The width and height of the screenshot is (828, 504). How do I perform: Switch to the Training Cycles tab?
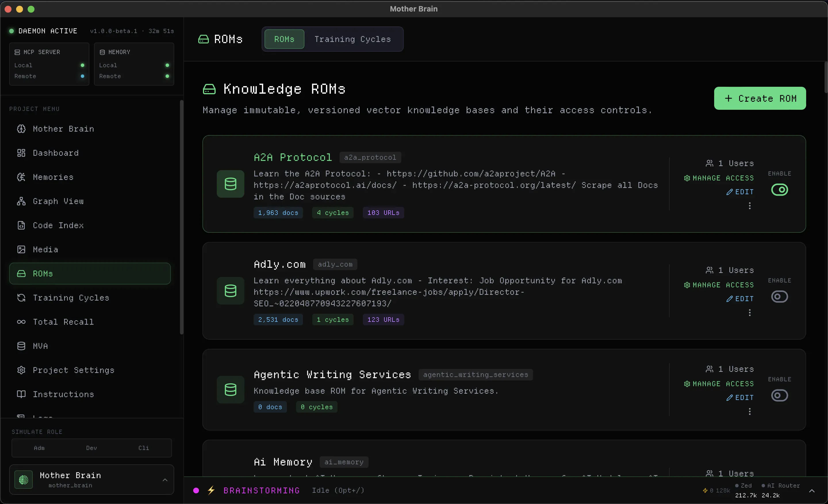(352, 39)
